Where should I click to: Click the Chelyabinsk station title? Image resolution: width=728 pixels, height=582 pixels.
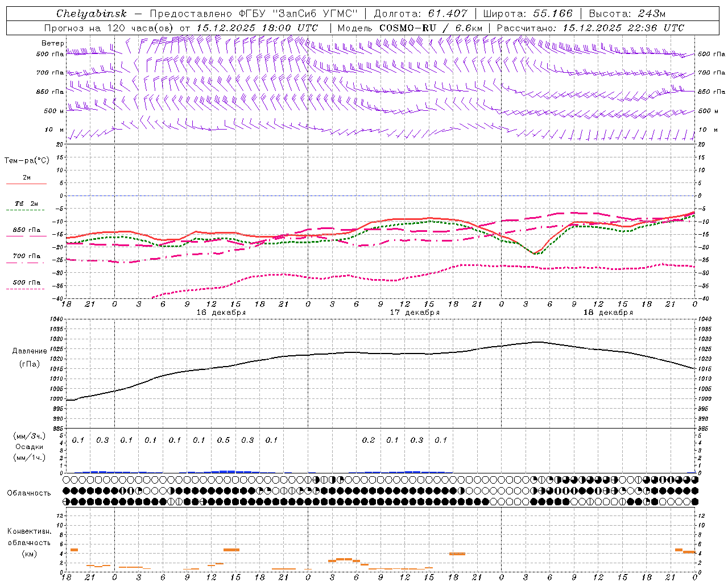click(x=91, y=14)
